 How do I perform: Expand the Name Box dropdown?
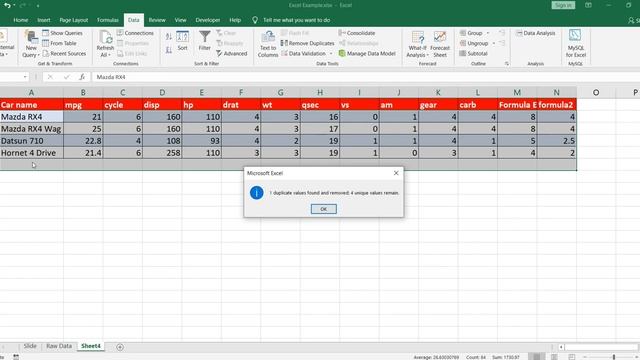tap(25, 77)
